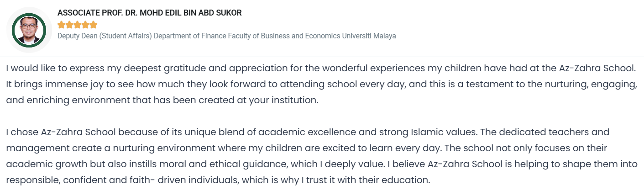The height and width of the screenshot is (195, 644).
Task: Click the first rating star
Action: (x=61, y=25)
